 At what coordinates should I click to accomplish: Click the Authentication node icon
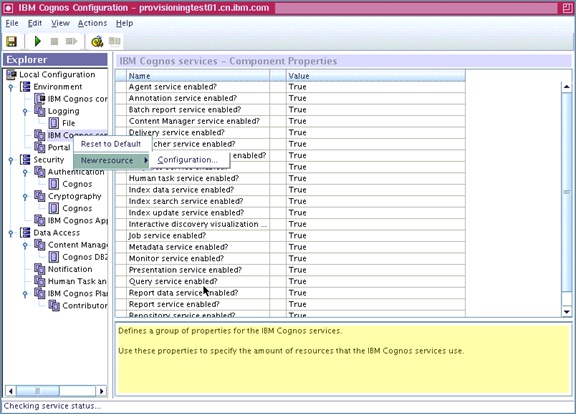[x=39, y=172]
